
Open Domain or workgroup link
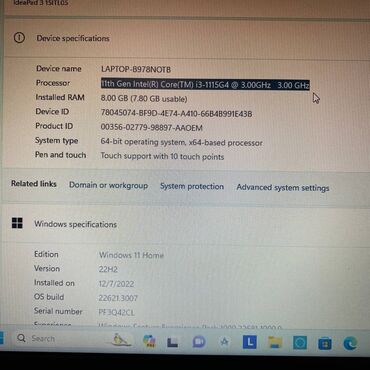pos(108,186)
